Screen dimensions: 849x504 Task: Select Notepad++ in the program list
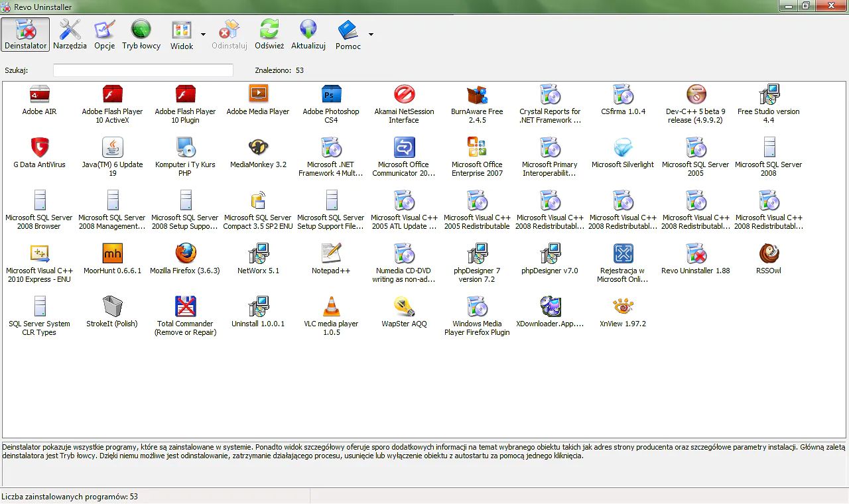[330, 259]
